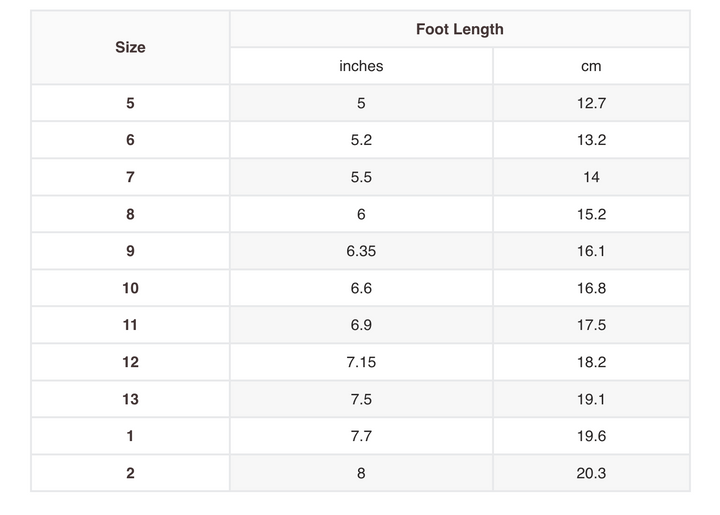Click the 6.9 inches cell
Viewport: 720px width, 515px height.
361,325
